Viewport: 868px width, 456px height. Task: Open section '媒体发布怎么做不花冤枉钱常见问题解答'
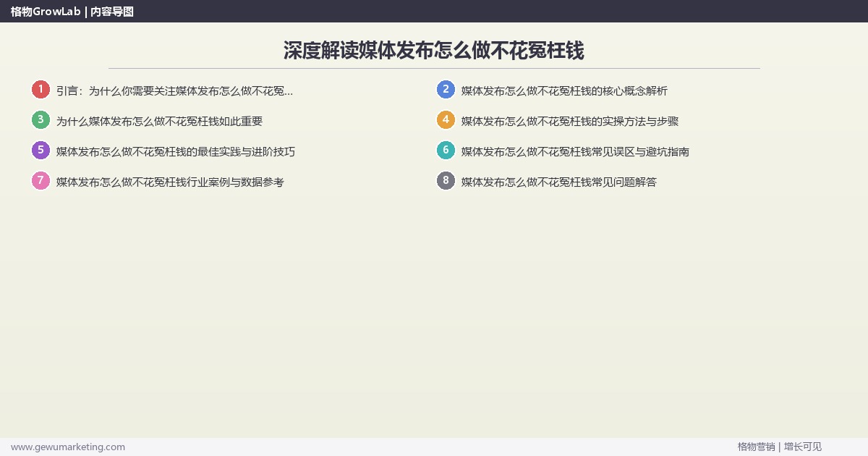tap(559, 182)
